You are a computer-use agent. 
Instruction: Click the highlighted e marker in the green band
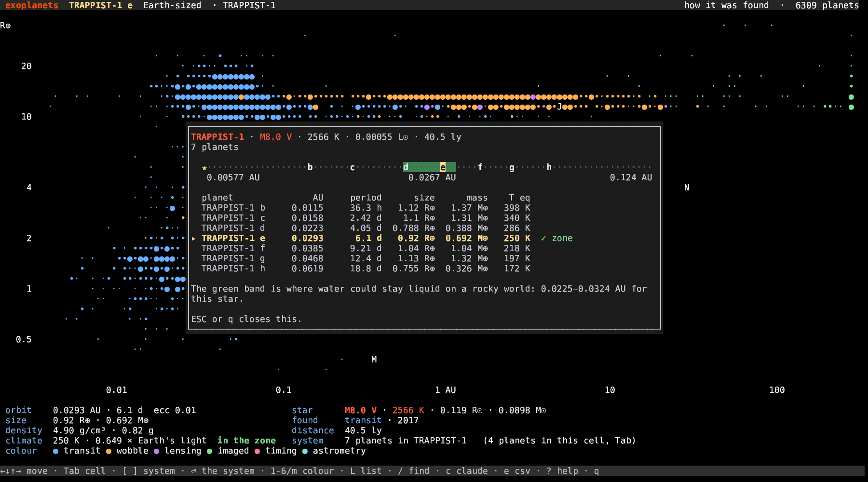pyautogui.click(x=443, y=167)
